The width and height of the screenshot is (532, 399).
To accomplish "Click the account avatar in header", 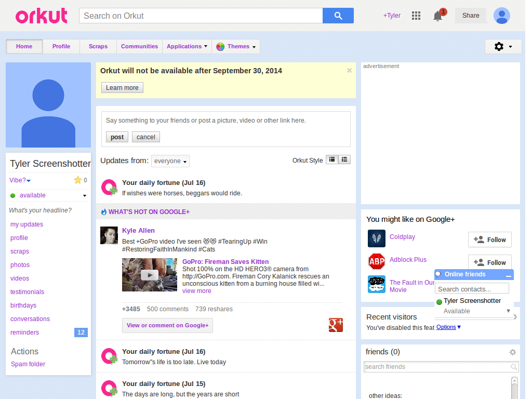I will click(x=502, y=16).
